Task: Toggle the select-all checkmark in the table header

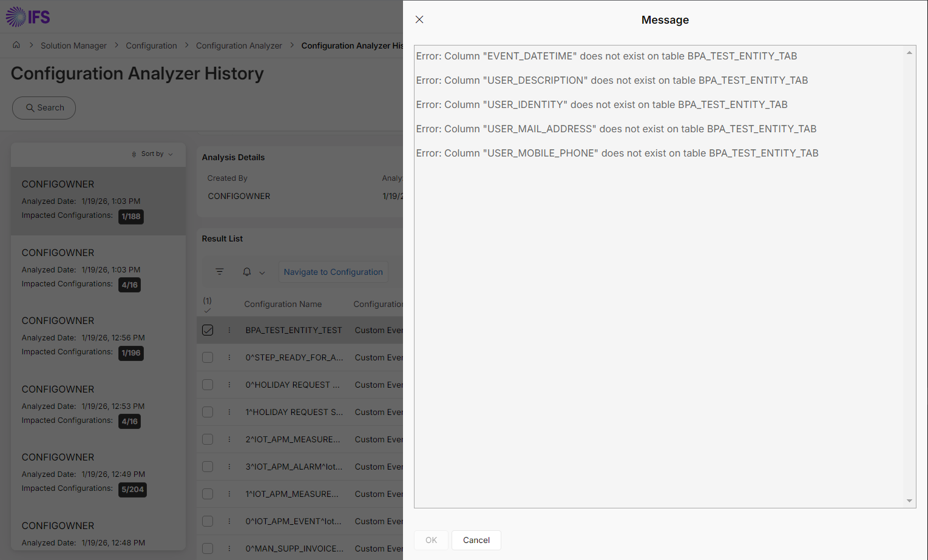Action: tap(208, 310)
